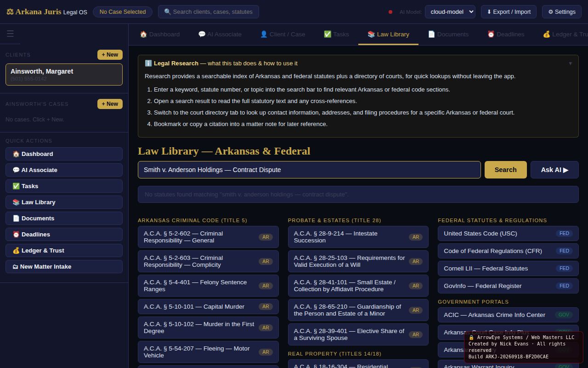The height and width of the screenshot is (368, 588).
Task: Open United States Code (USC) link
Action: [x=508, y=233]
